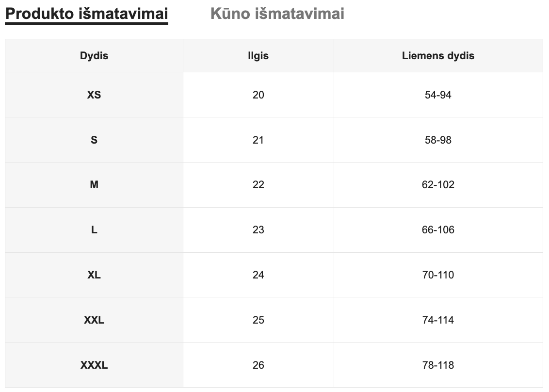
Task: Select the L size row label
Action: [94, 230]
